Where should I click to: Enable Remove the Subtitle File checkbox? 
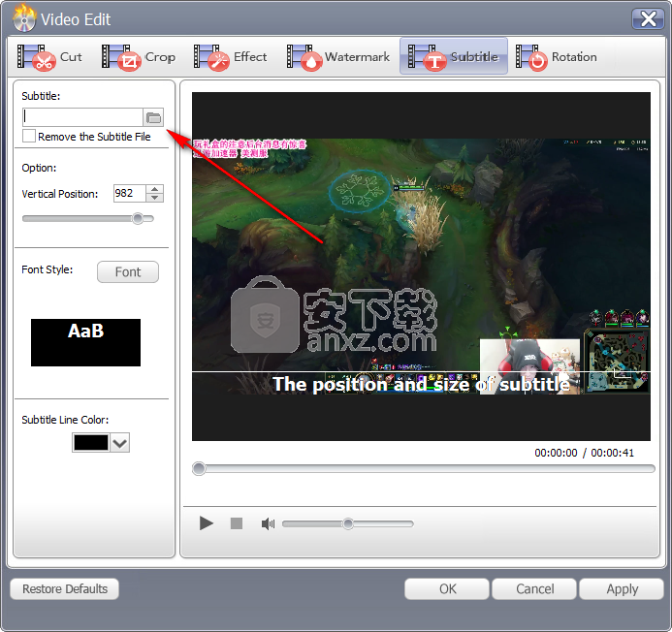[x=29, y=137]
